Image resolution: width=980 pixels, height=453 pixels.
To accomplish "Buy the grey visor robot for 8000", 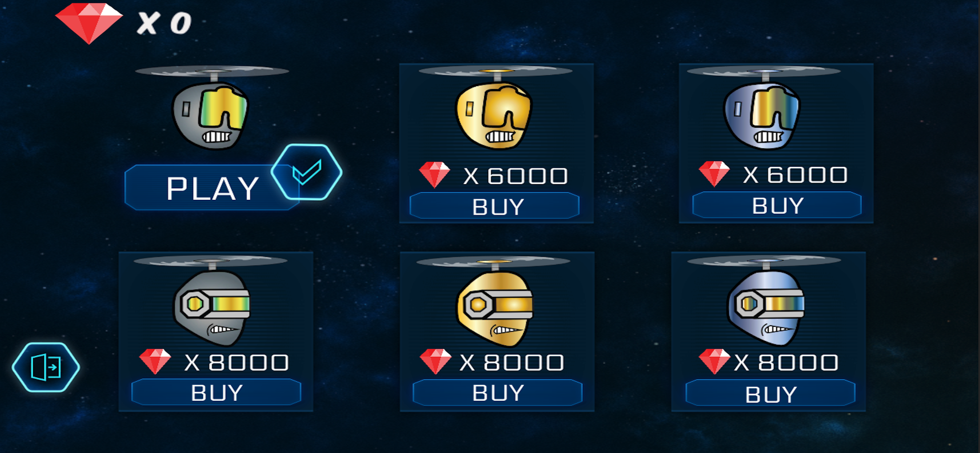I will [216, 392].
